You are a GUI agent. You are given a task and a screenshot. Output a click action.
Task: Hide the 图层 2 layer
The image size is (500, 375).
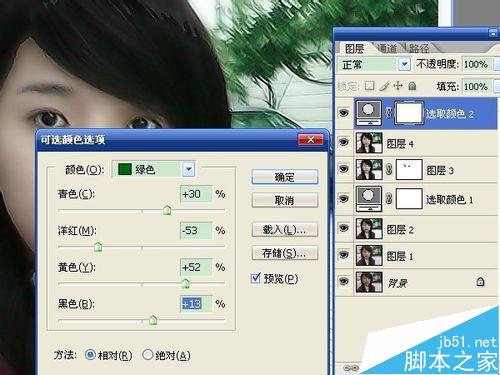click(x=344, y=228)
